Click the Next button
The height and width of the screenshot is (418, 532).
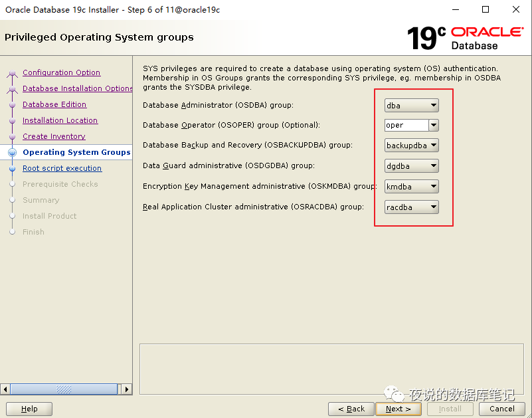(398, 409)
